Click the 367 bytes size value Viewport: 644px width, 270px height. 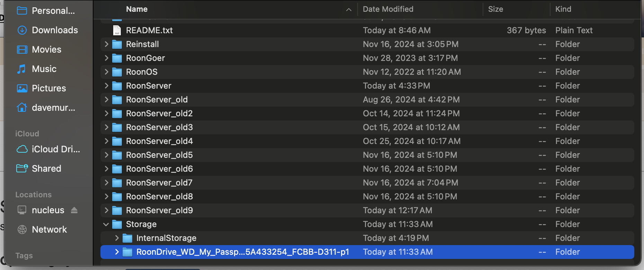pyautogui.click(x=526, y=30)
